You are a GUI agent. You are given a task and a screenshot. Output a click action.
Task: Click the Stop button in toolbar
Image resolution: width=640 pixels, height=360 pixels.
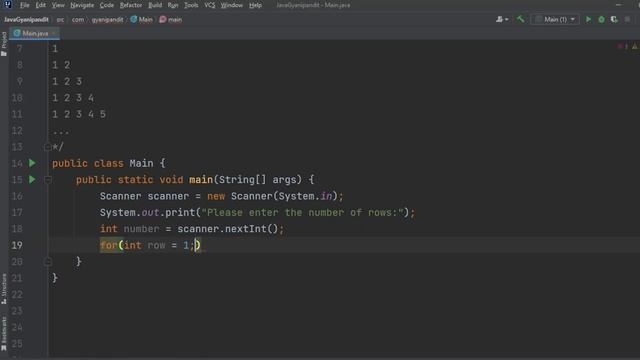tap(627, 19)
